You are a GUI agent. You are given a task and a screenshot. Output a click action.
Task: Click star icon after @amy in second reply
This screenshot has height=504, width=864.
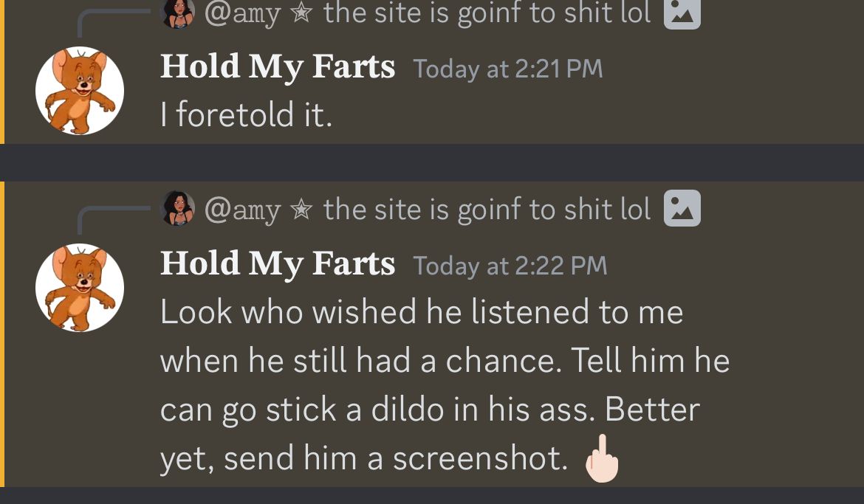tap(301, 210)
